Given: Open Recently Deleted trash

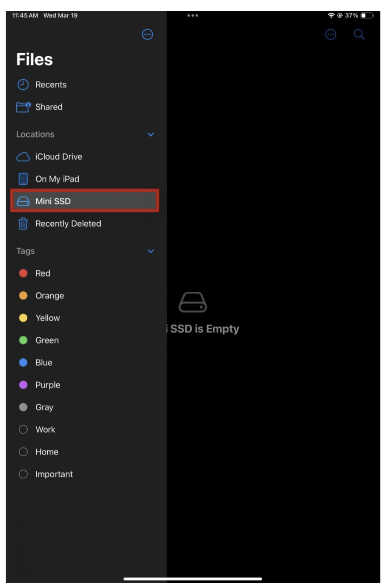Looking at the screenshot, I should (x=68, y=224).
